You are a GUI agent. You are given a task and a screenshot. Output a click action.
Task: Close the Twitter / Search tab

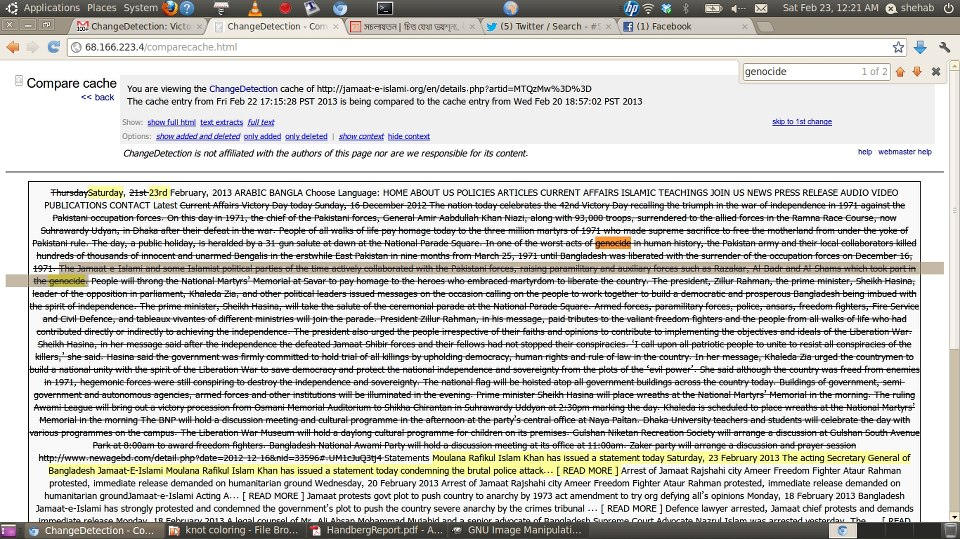click(608, 27)
